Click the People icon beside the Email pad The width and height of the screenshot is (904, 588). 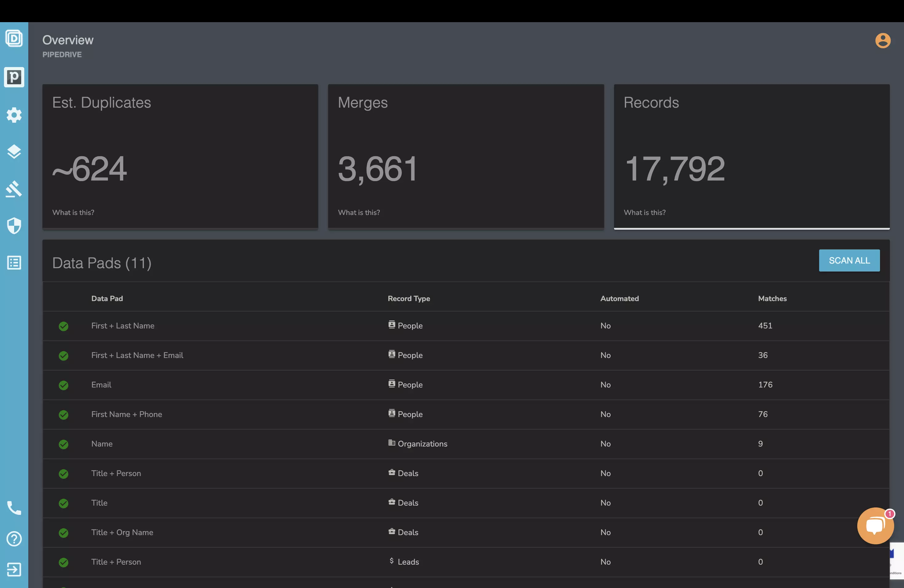pos(392,384)
